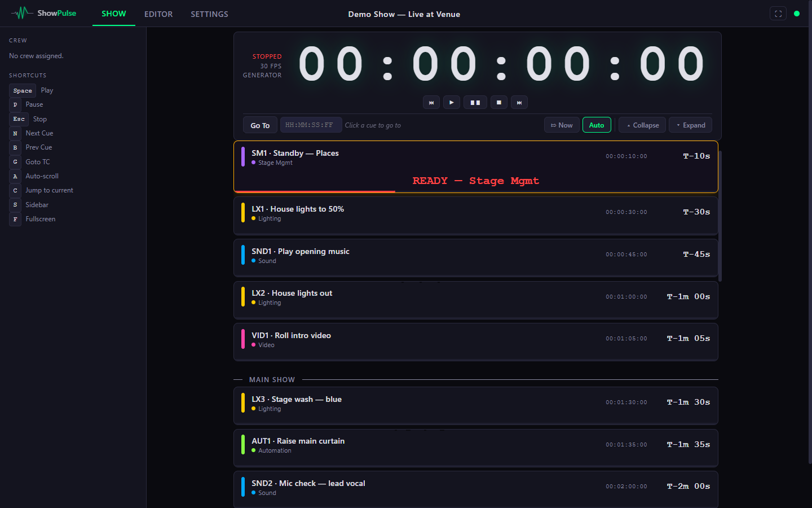
Task: Select cue LX3 Stage wash — blue
Action: click(476, 406)
